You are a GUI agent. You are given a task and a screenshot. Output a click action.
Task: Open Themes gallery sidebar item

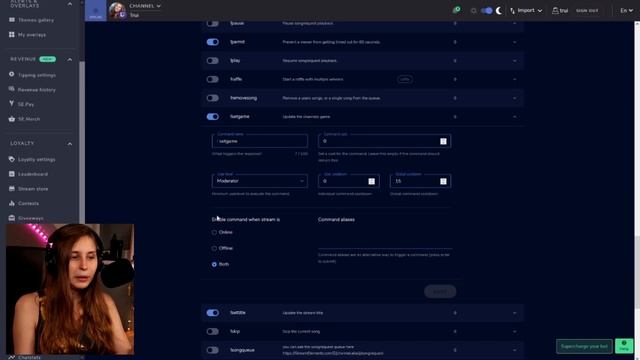tap(36, 20)
